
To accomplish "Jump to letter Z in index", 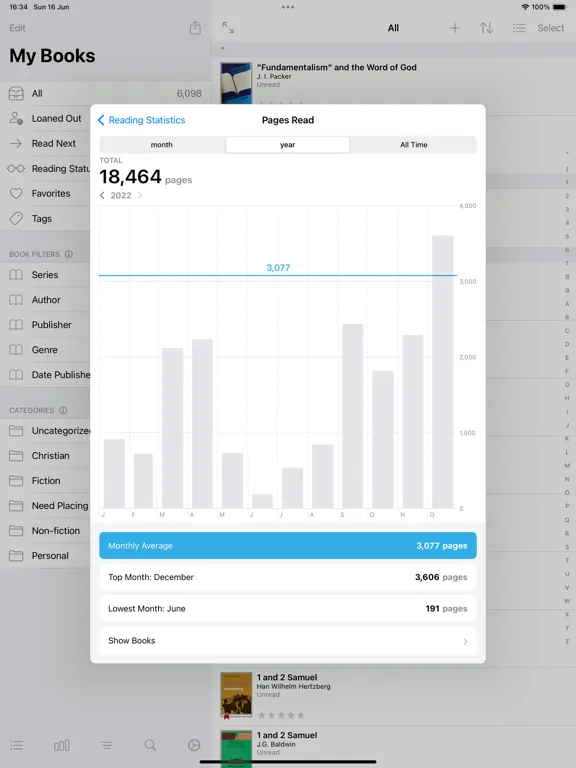I will pos(567,641).
